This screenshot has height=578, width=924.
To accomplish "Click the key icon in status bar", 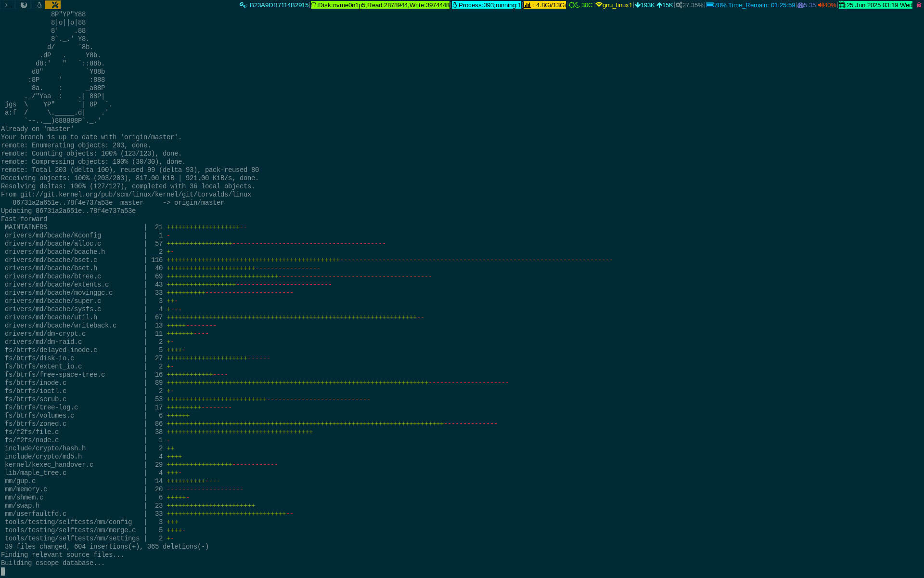I will coord(243,5).
